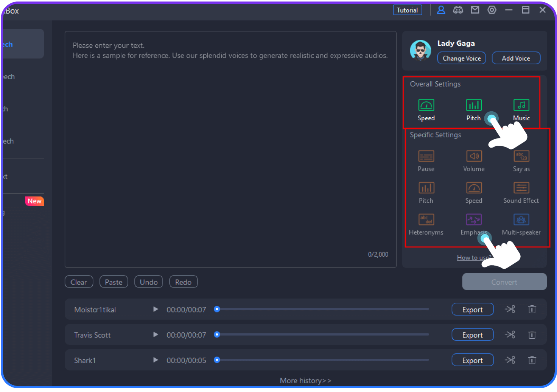Screen dimensions: 557x392
Task: Open the Sound Effect setting
Action: [521, 193]
